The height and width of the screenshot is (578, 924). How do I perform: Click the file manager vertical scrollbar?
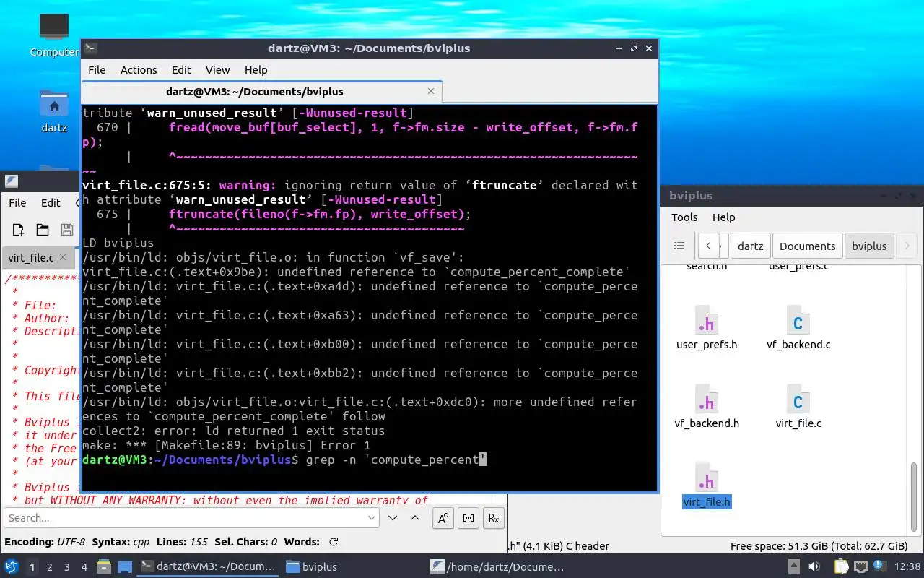point(913,497)
